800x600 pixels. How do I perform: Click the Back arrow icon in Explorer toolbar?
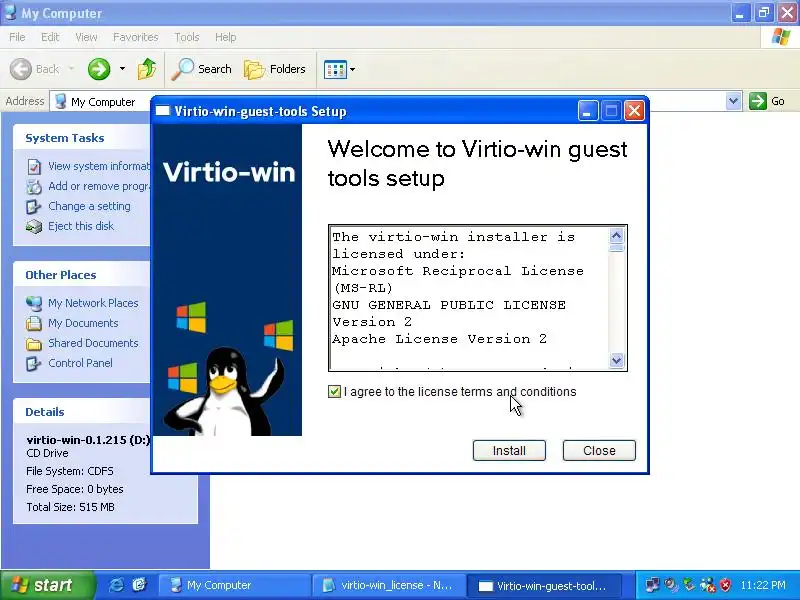pos(21,69)
